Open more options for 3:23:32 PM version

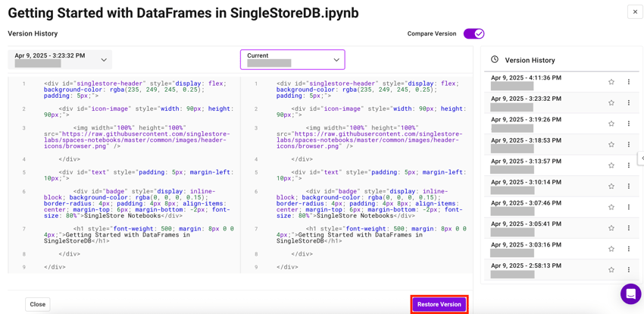[x=628, y=102]
